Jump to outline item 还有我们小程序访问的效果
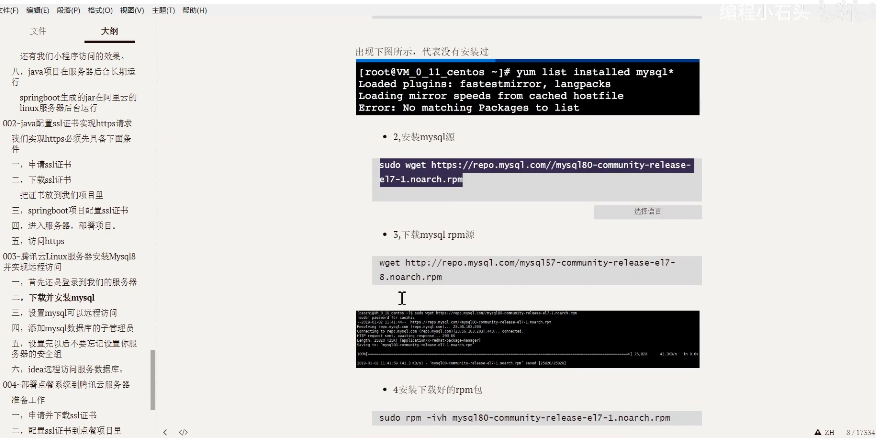 72,56
